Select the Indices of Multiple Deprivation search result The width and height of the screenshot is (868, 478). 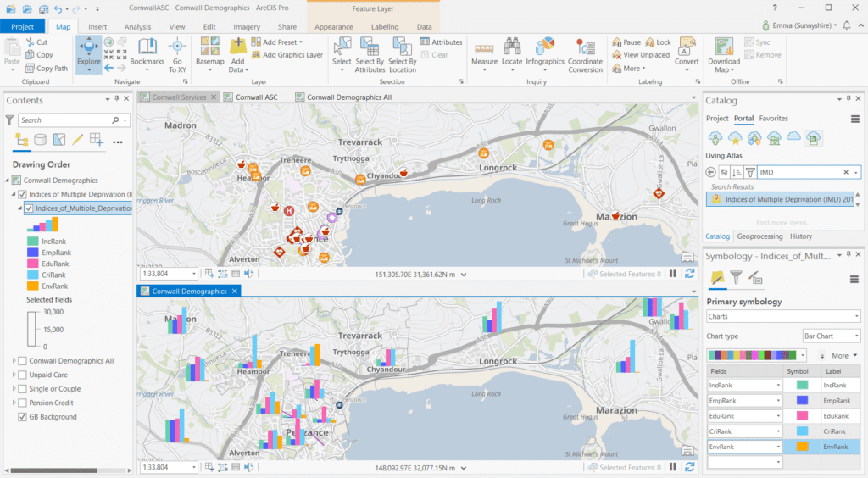[x=782, y=199]
